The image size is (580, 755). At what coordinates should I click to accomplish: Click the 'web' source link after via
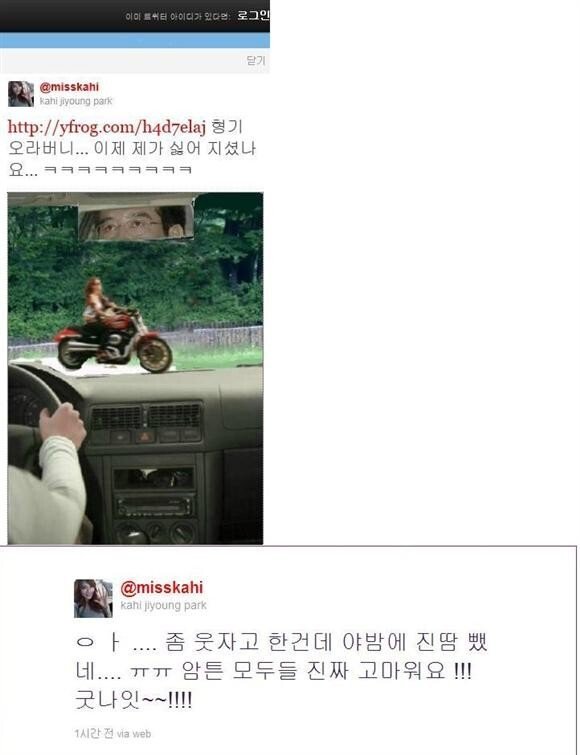pos(142,734)
